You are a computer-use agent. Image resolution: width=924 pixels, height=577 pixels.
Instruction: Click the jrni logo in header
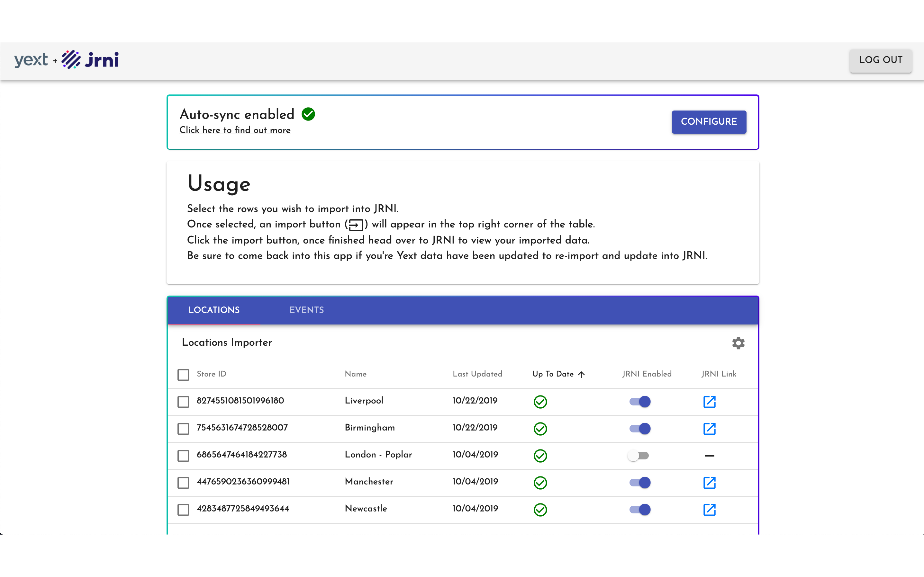(x=90, y=59)
